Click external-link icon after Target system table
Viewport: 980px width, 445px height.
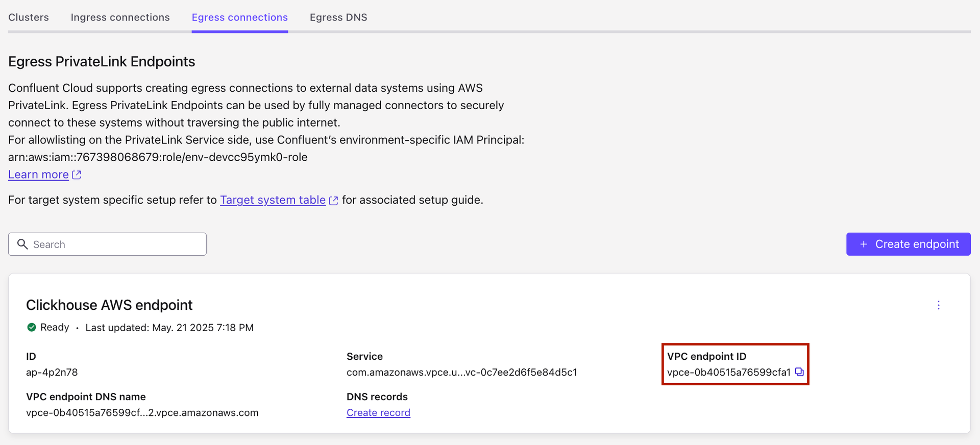tap(333, 201)
